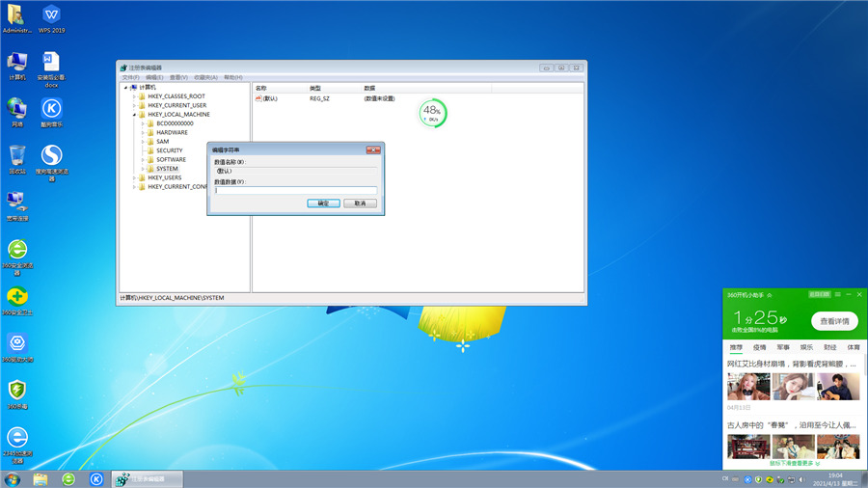Click the network tray icon
The image size is (868, 488).
(791, 479)
